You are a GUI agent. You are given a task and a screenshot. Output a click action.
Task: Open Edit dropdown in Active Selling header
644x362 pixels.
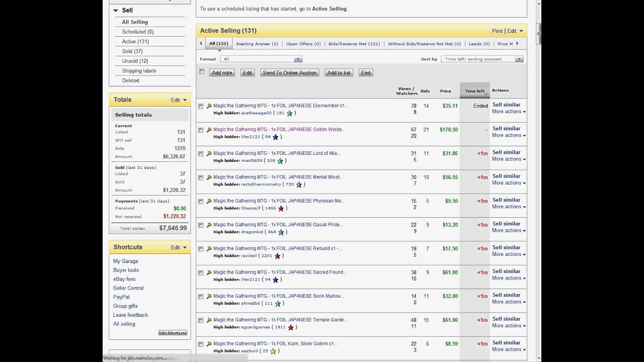(x=515, y=31)
